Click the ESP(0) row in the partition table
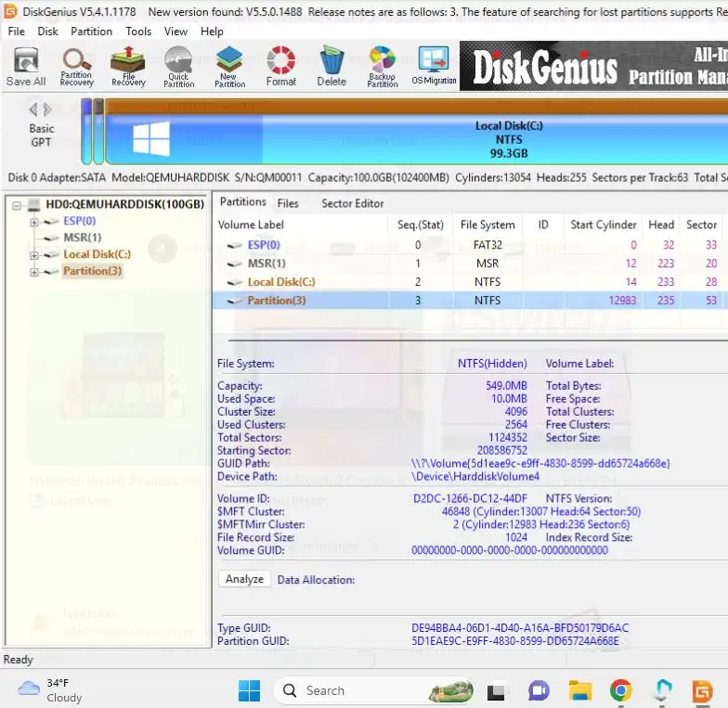The image size is (728, 708). [x=470, y=245]
